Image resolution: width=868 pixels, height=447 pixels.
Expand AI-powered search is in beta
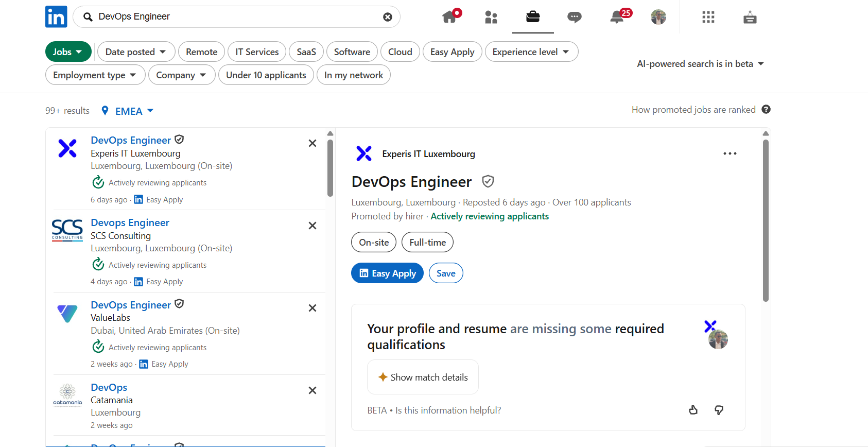pos(701,64)
